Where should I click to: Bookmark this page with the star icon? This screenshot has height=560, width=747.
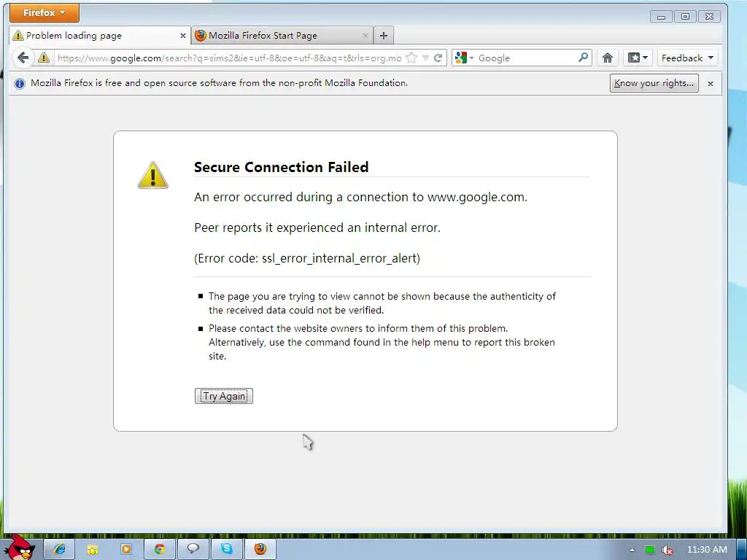click(411, 58)
